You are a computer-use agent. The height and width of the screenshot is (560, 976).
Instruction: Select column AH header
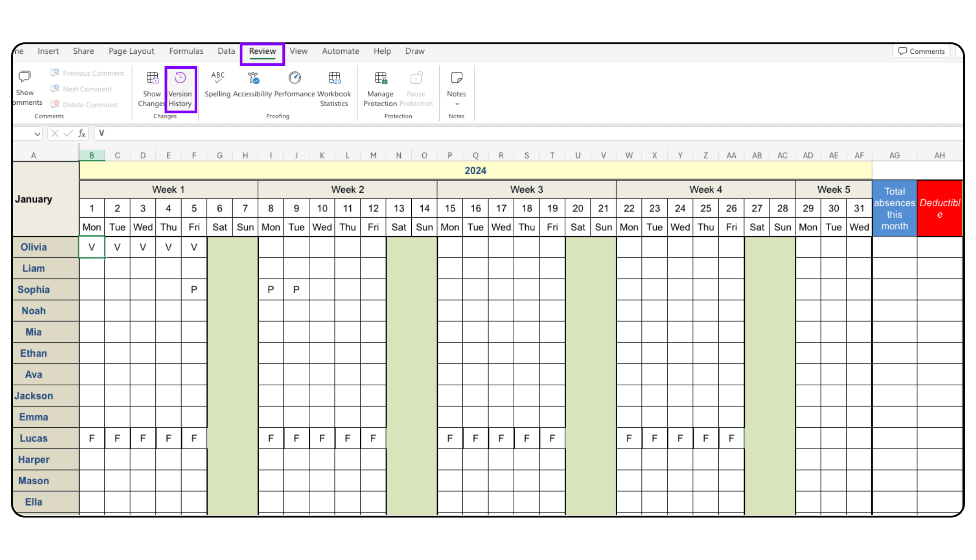939,155
